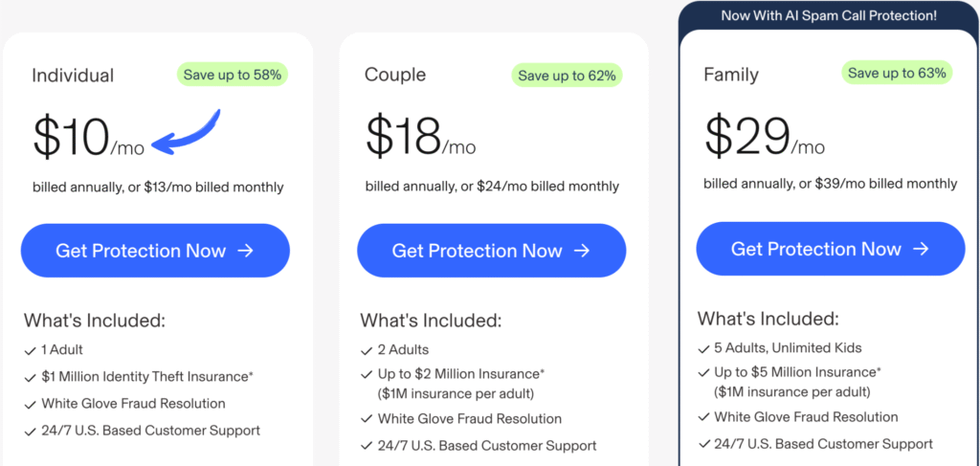Click Get Protection Now for Couple plan

click(491, 251)
